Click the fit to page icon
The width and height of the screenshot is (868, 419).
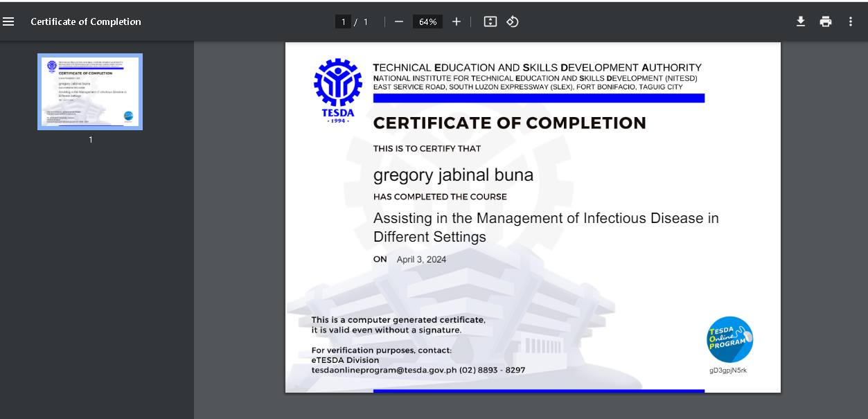pos(490,21)
